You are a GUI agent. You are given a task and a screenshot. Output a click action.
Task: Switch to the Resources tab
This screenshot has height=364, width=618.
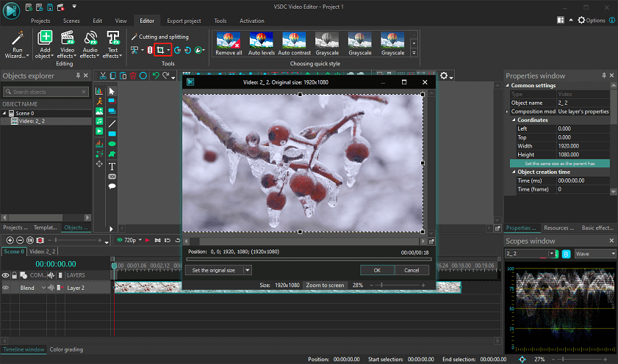tap(558, 227)
